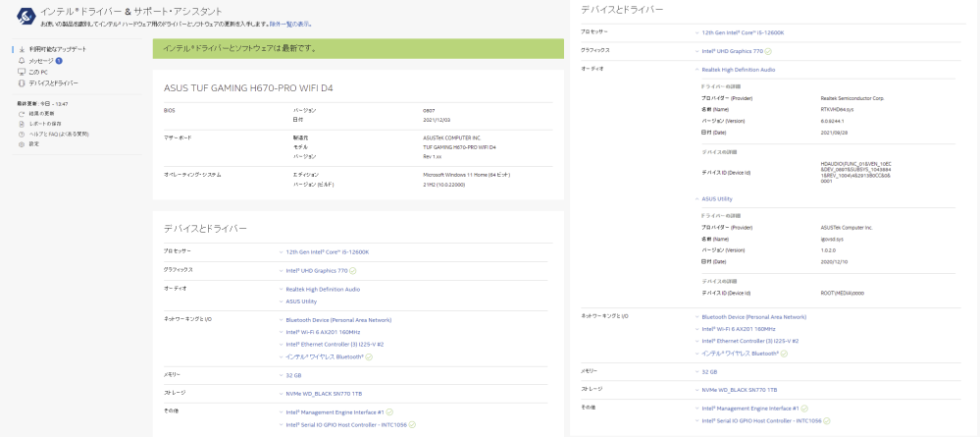The image size is (980, 437).
Task: Click the monitor icon for このPC
Action: coord(22,72)
